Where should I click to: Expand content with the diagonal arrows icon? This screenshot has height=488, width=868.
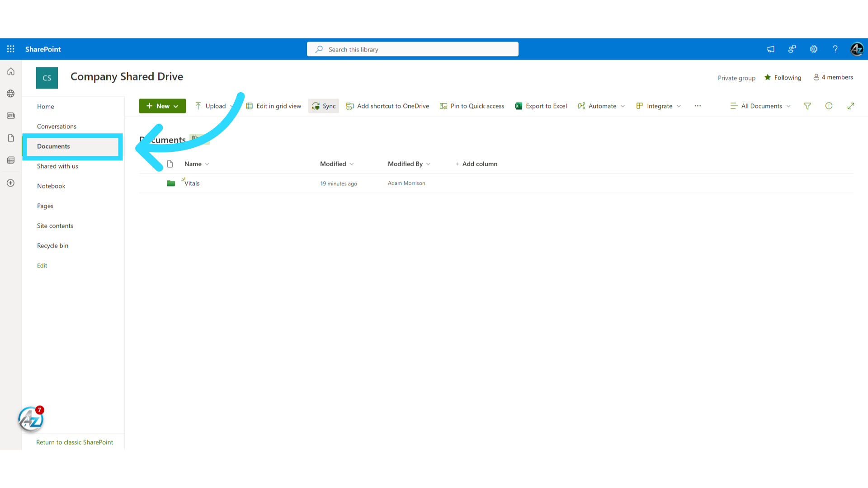tap(851, 106)
